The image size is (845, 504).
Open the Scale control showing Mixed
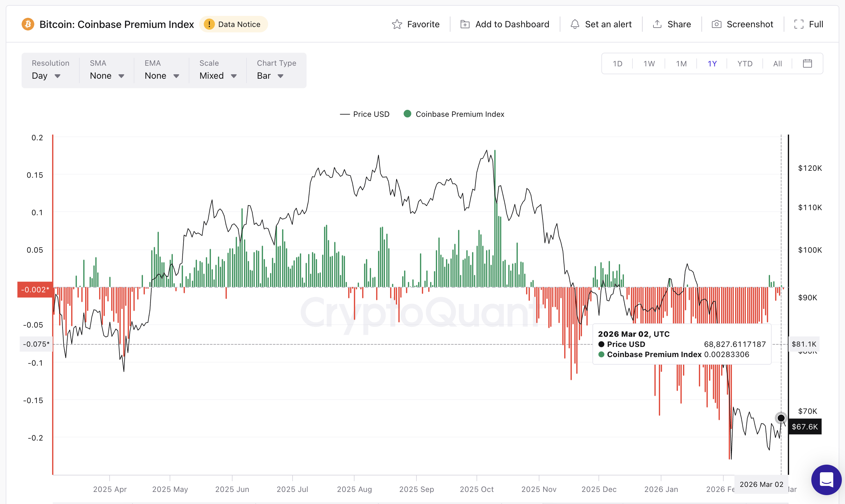coord(218,76)
